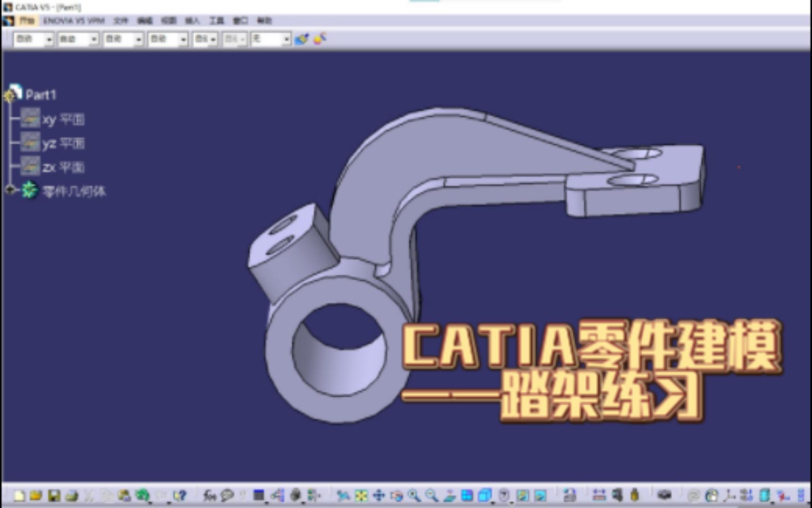This screenshot has width=812, height=508.
Task: Open the 工具 menu
Action: (216, 21)
